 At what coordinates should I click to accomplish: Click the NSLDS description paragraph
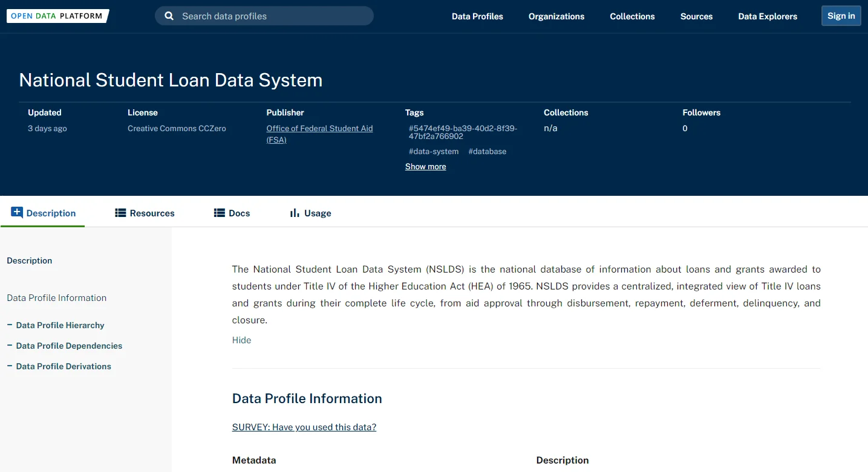[526, 294]
